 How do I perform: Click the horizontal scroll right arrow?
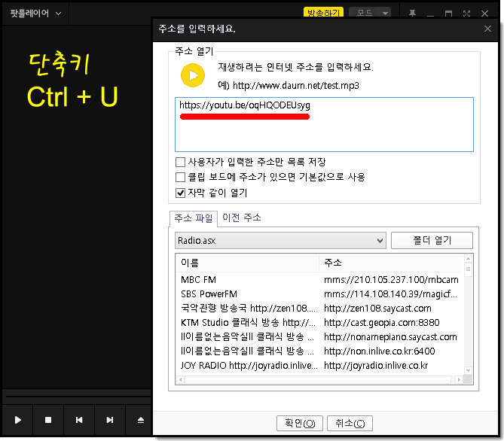pos(459,379)
